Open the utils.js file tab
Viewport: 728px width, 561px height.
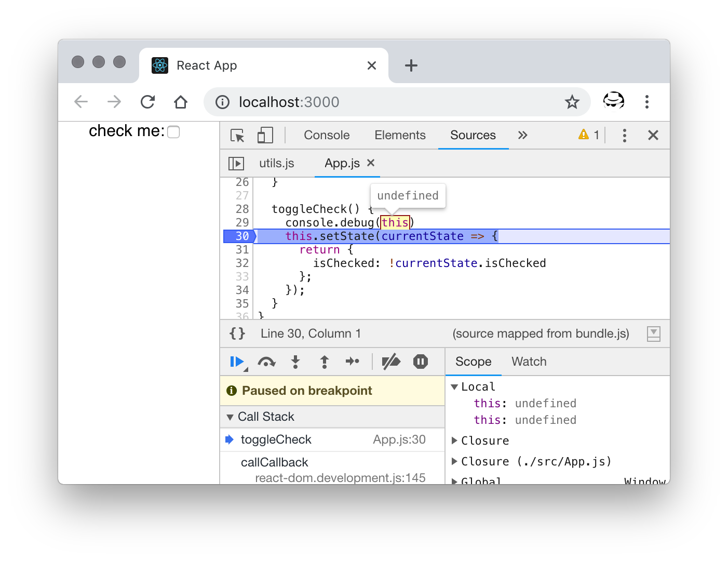[277, 163]
